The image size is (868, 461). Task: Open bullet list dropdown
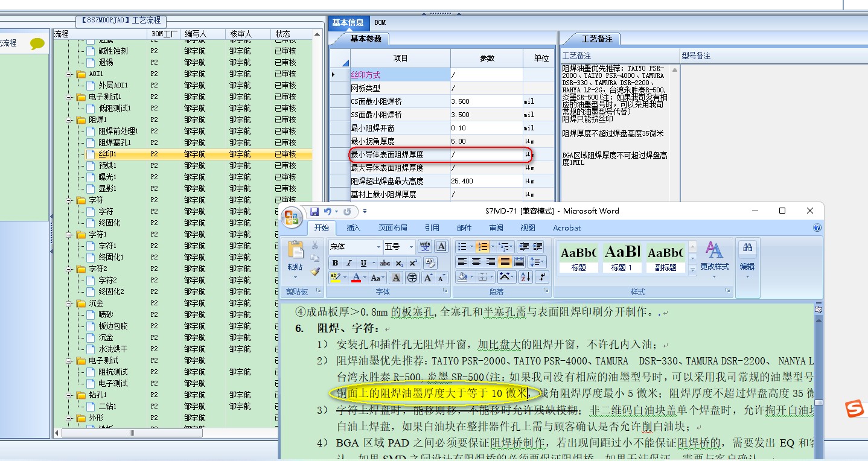click(471, 246)
